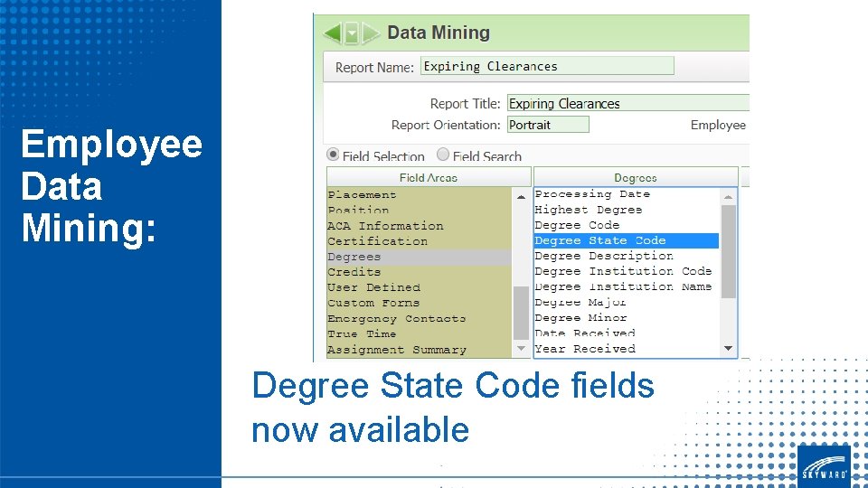Screen dimensions: 868x488
Task: Choose the Year Received field
Action: coord(627,349)
